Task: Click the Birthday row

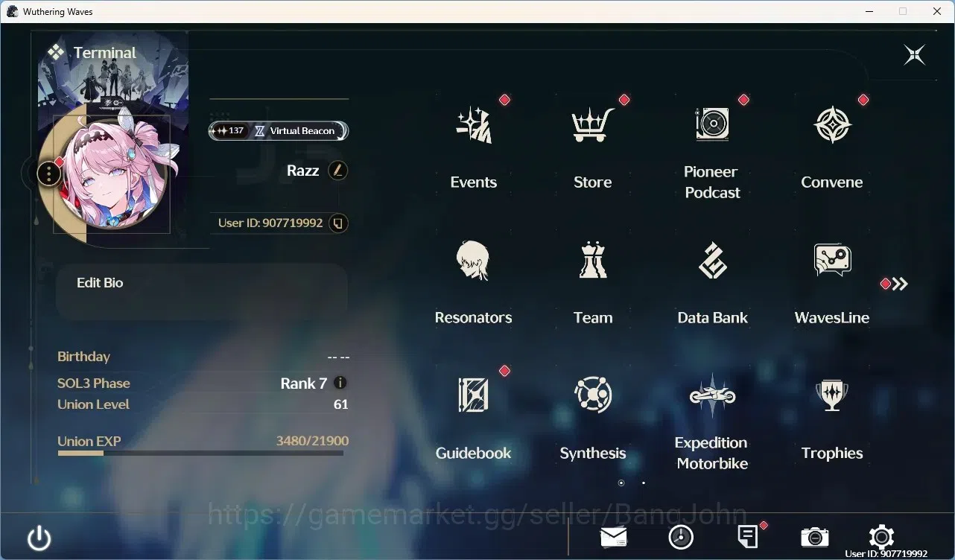Action: pyautogui.click(x=203, y=357)
